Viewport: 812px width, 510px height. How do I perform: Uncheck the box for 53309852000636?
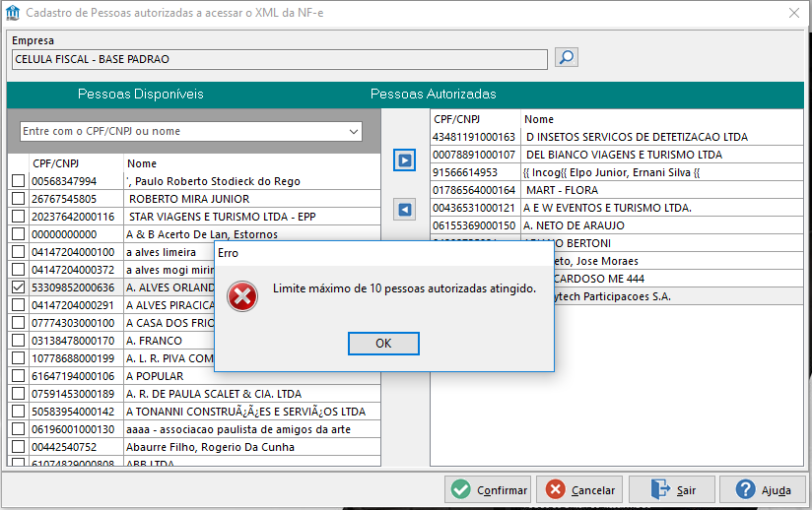point(18,287)
